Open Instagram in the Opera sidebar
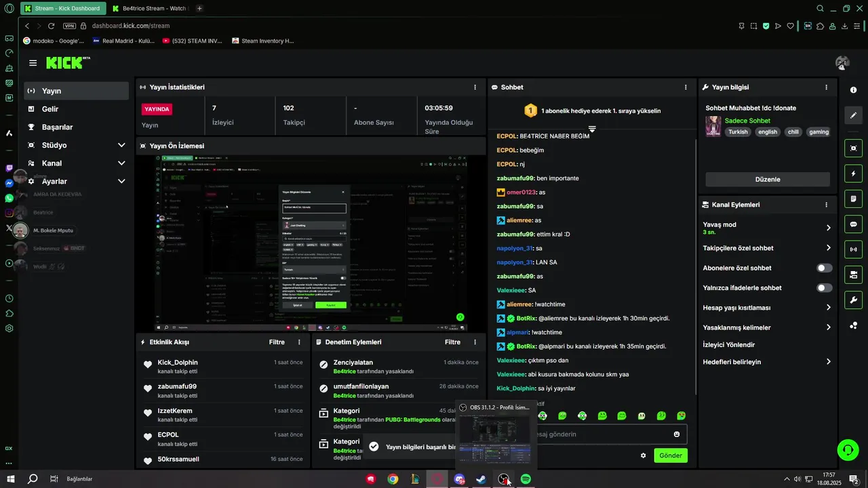 click(9, 213)
